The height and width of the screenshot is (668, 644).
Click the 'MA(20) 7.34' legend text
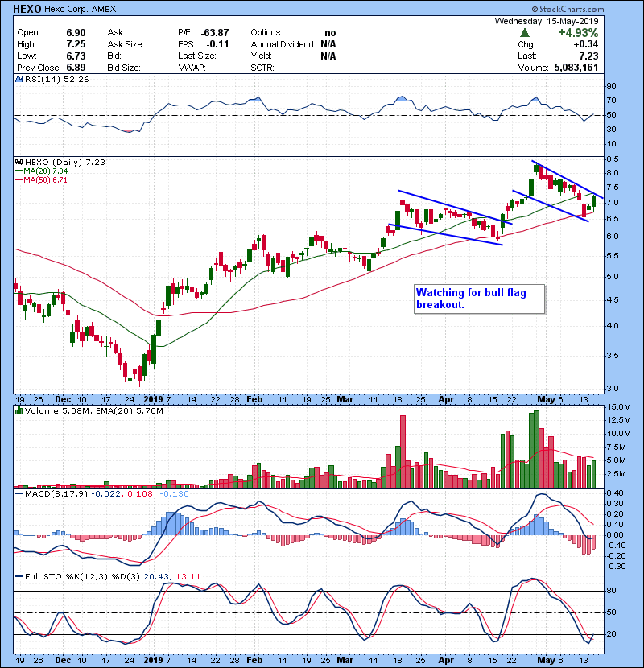(x=46, y=171)
